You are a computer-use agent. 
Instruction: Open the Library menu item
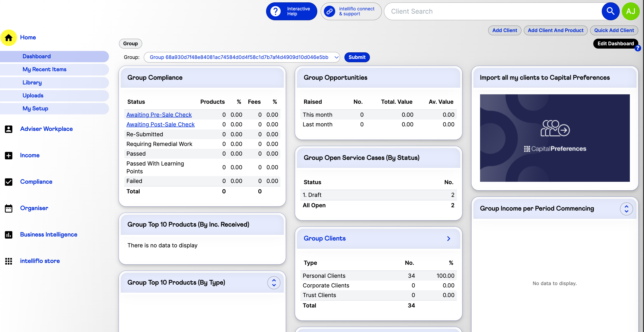pyautogui.click(x=54, y=83)
